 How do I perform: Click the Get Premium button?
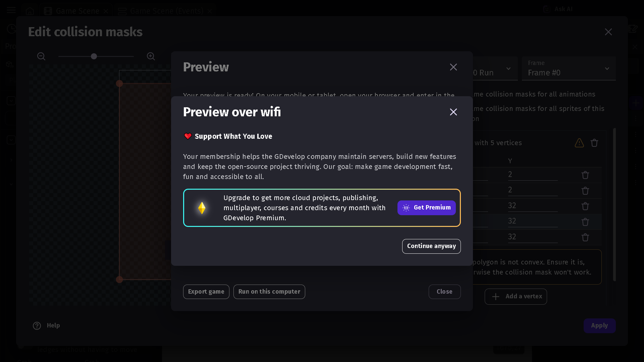click(426, 208)
